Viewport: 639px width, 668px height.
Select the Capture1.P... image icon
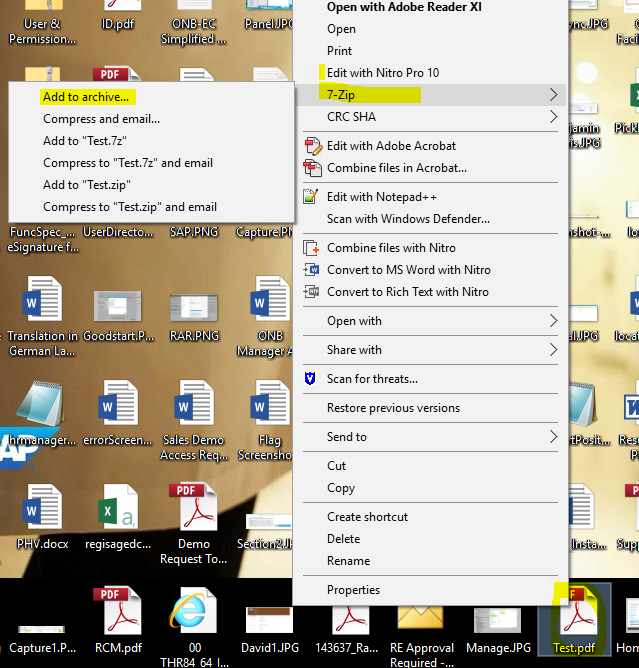click(x=41, y=629)
